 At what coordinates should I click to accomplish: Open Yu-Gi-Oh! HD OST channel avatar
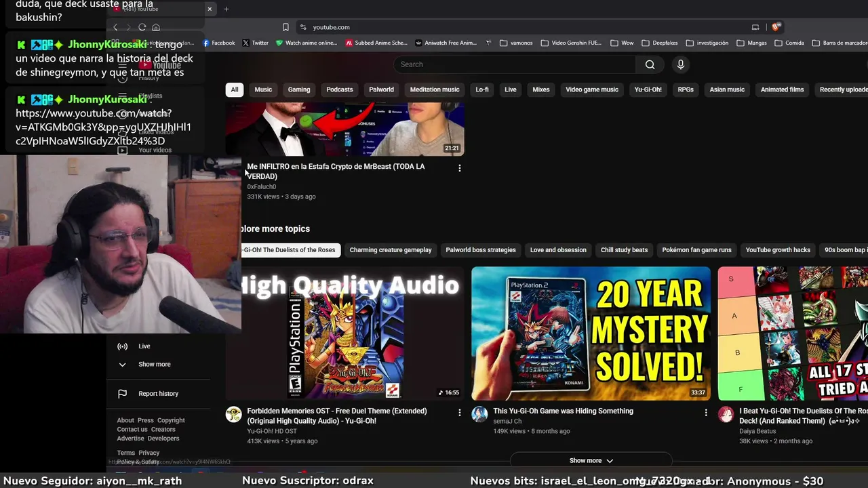(x=234, y=415)
